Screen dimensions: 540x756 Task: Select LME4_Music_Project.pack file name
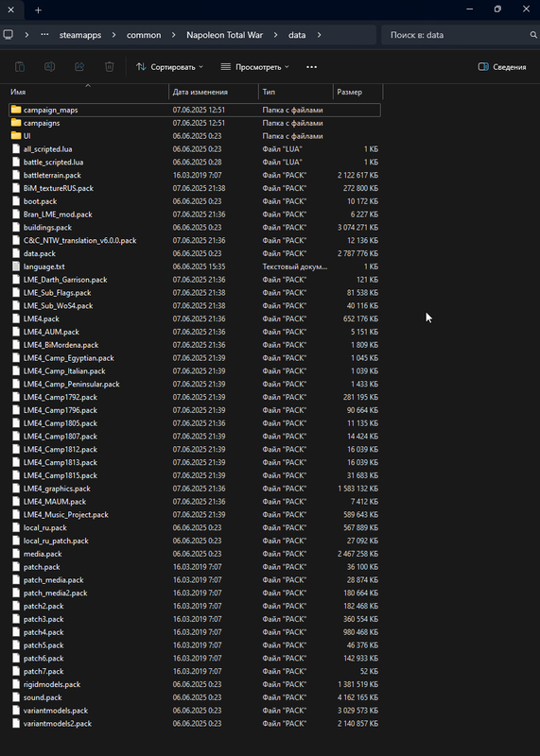[66, 514]
